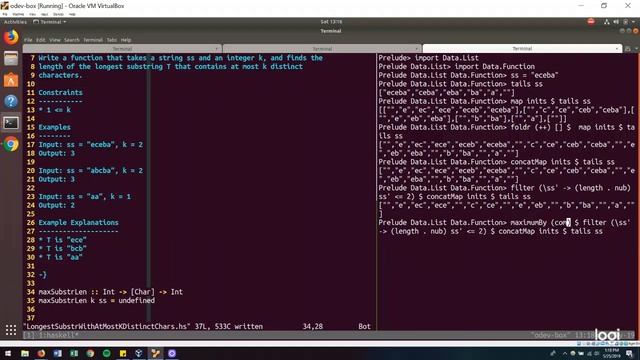The width and height of the screenshot is (640, 360).
Task: Switch to the first Terminal tab
Action: pyautogui.click(x=122, y=49)
